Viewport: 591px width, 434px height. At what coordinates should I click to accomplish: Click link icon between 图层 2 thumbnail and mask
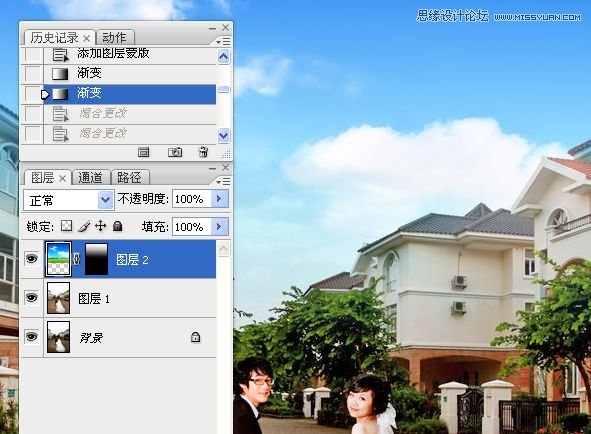click(x=77, y=259)
